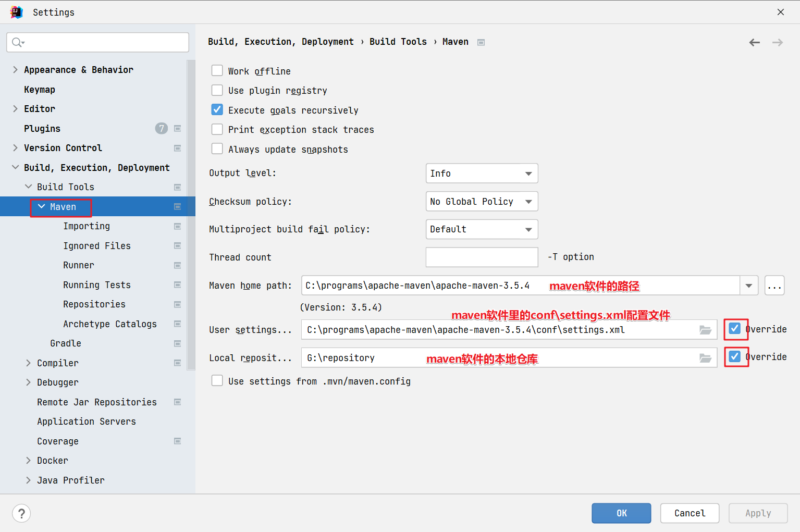Click the project icon beside Gradle
This screenshot has height=532, width=800.
177,343
